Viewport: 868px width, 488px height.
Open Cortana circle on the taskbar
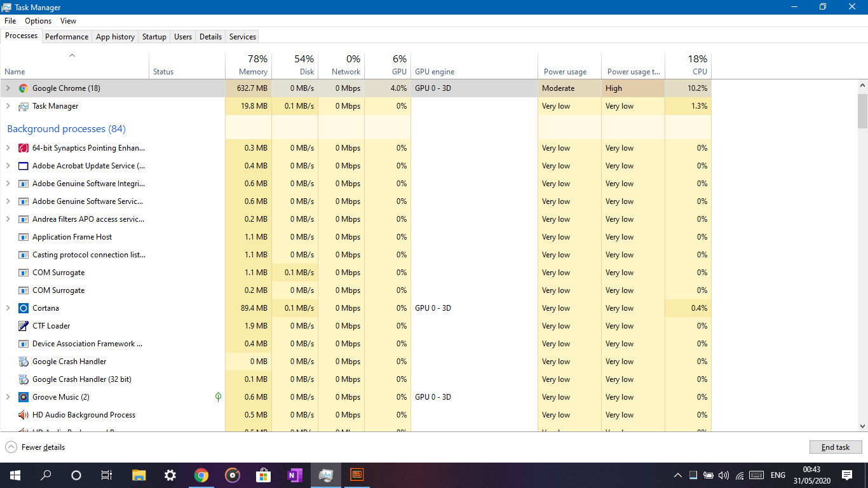[x=76, y=475]
